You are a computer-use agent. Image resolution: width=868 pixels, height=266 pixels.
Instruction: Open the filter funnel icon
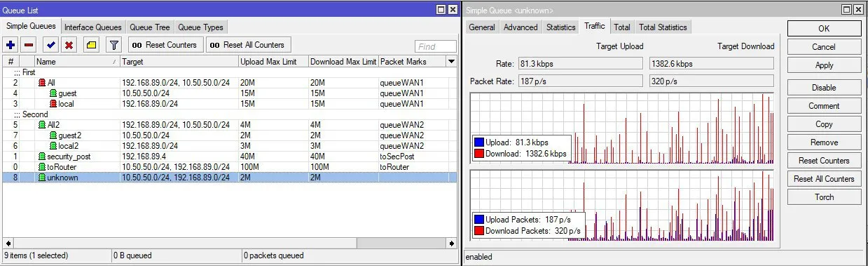click(x=113, y=45)
